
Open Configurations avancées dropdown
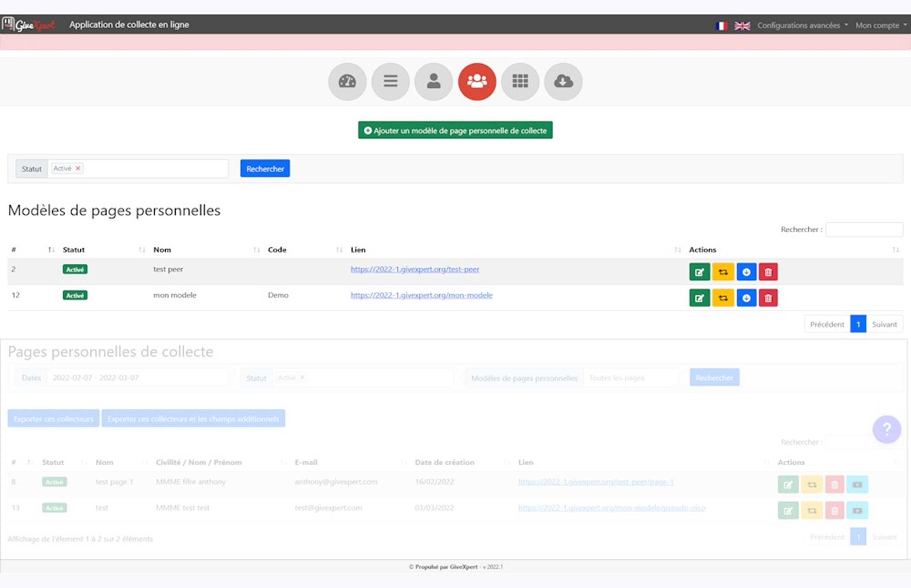coord(802,25)
